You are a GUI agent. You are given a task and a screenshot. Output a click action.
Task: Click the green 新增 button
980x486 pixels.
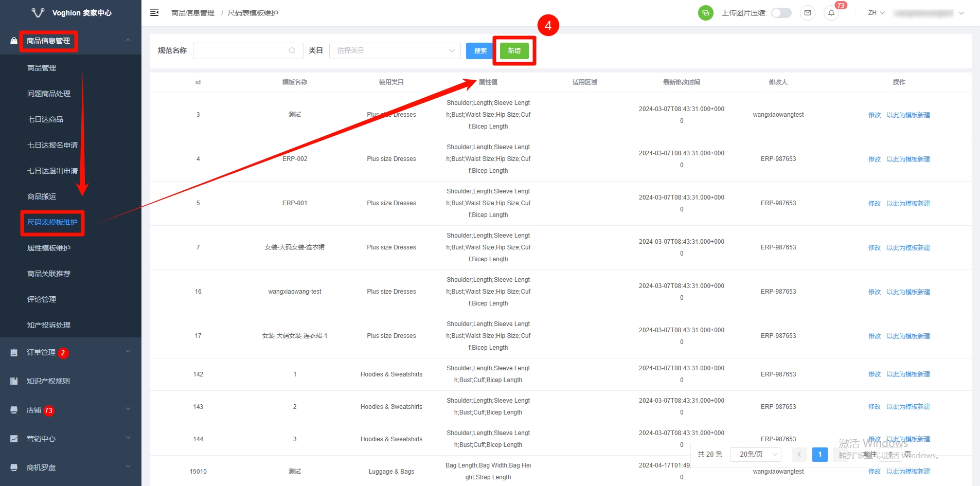click(514, 50)
